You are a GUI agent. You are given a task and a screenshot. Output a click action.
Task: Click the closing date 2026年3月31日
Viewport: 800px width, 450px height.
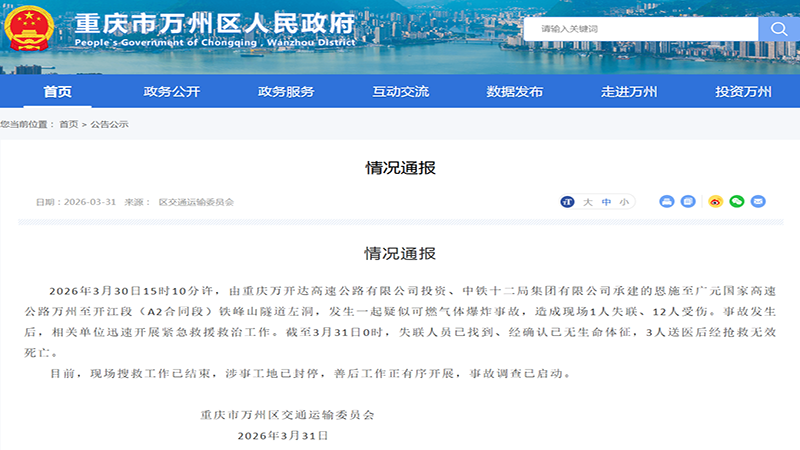[283, 436]
